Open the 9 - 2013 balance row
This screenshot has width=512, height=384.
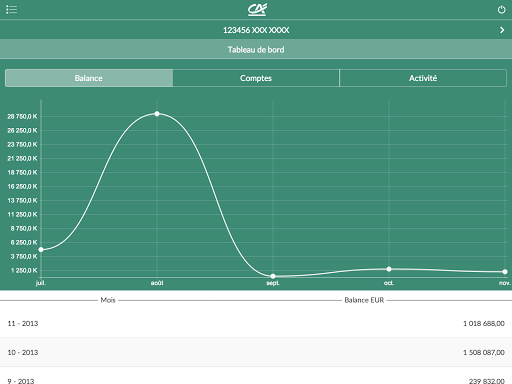tap(256, 378)
